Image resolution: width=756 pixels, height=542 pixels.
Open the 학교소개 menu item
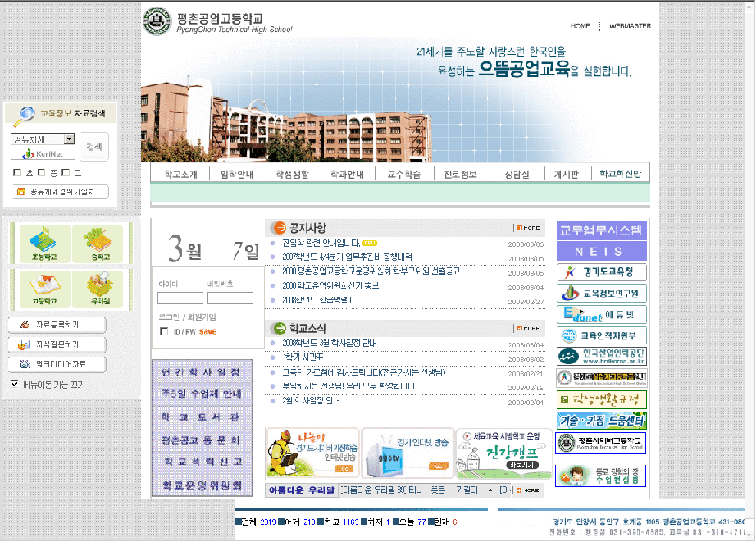coord(180,174)
